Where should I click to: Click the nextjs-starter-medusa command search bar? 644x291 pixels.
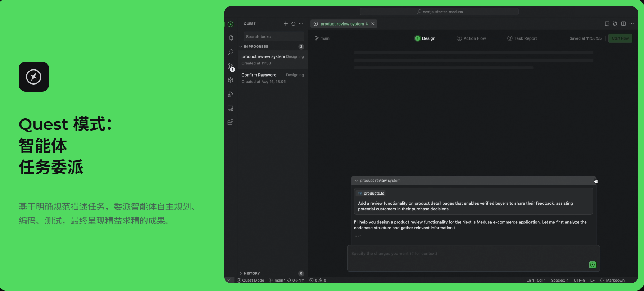point(439,12)
